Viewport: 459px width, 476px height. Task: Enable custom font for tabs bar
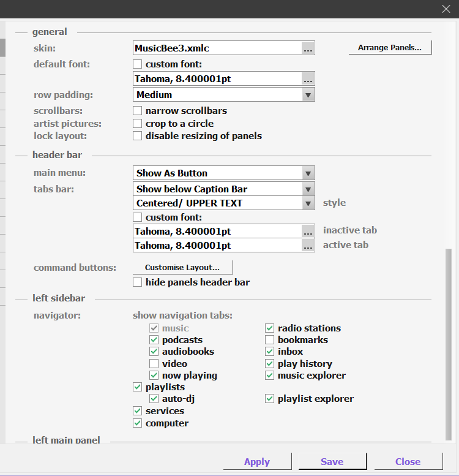click(x=137, y=217)
